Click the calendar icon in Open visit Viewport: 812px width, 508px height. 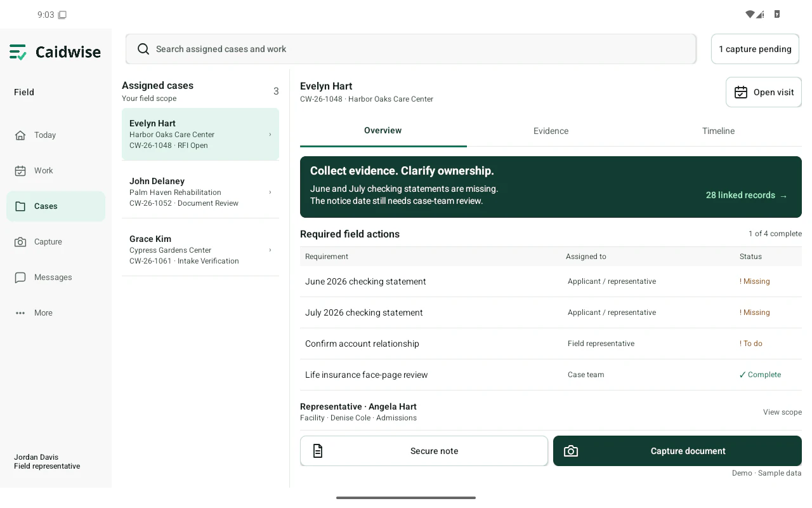741,92
